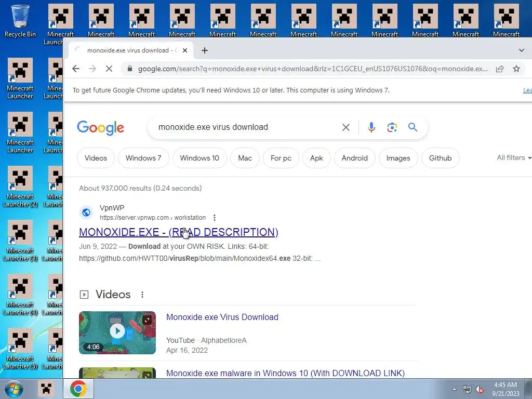
Task: Open Minecraft Launcher from the taskbar
Action: [x=46, y=389]
